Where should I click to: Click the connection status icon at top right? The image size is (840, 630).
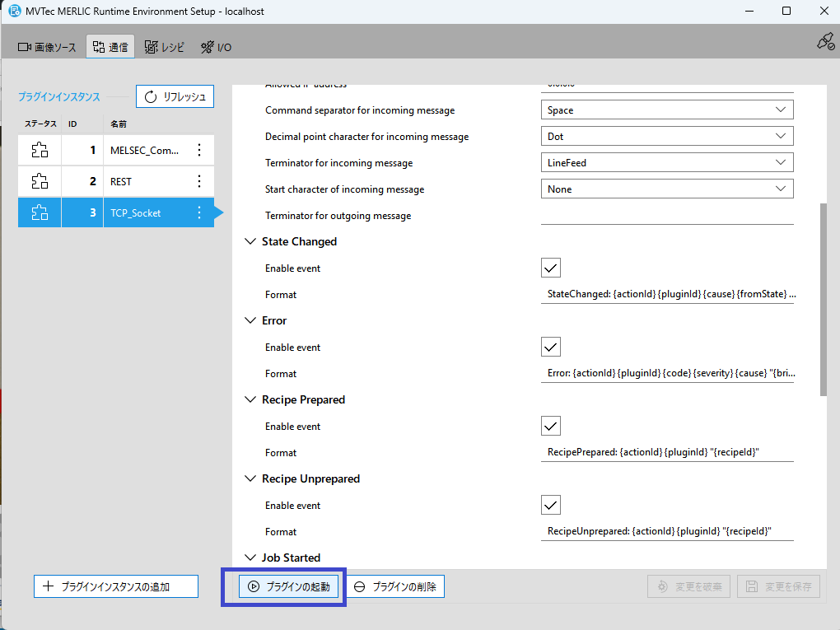[x=825, y=41]
